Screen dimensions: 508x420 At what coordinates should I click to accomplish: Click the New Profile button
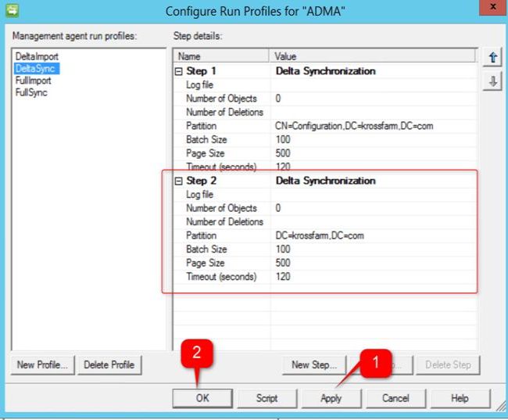click(x=42, y=365)
